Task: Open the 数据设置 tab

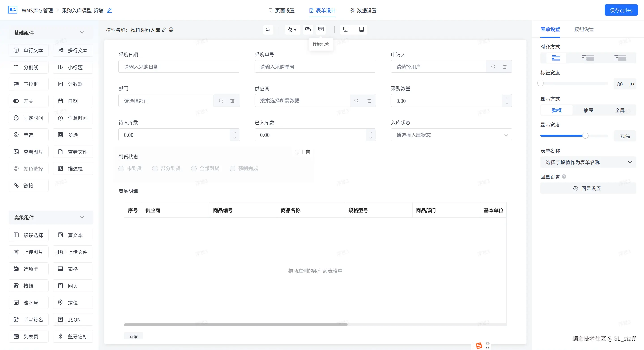Action: click(x=363, y=11)
